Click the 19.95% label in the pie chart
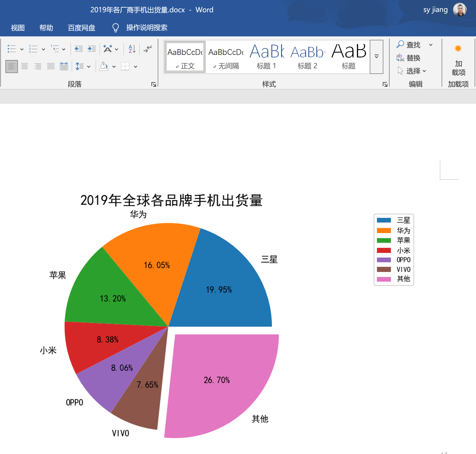Viewport: 476px width, 454px height. pyautogui.click(x=219, y=290)
